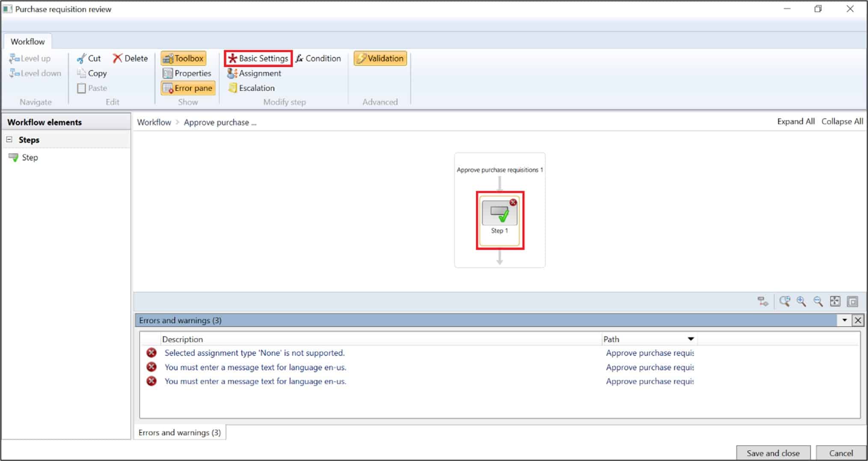Open the Properties pane
The image size is (868, 461).
click(x=187, y=73)
